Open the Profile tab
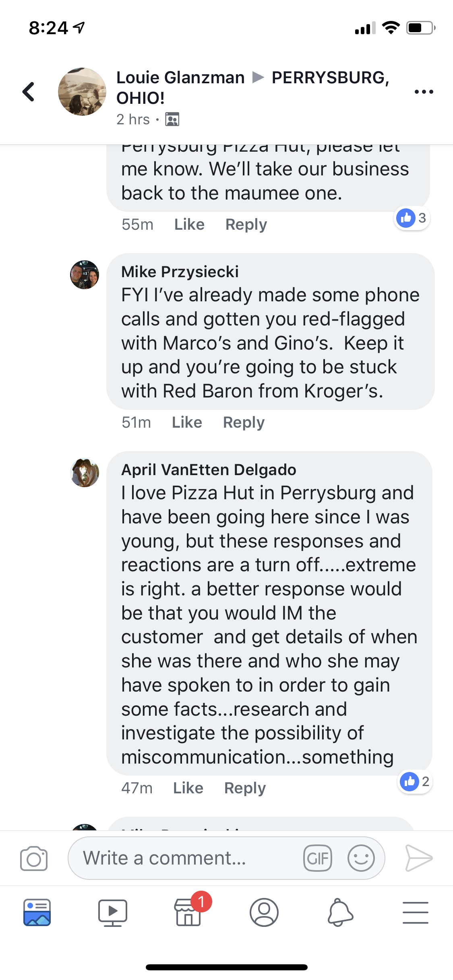Screen dimensions: 453x980 264,912
